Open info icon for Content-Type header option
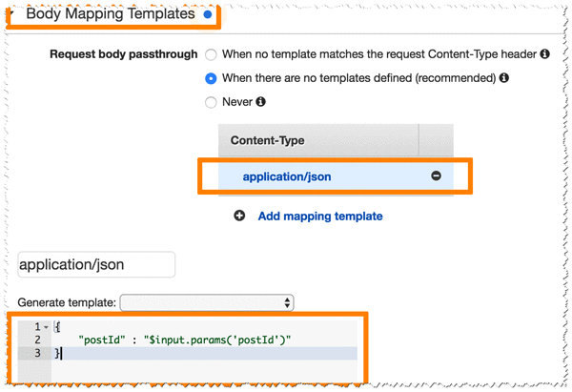 544,54
